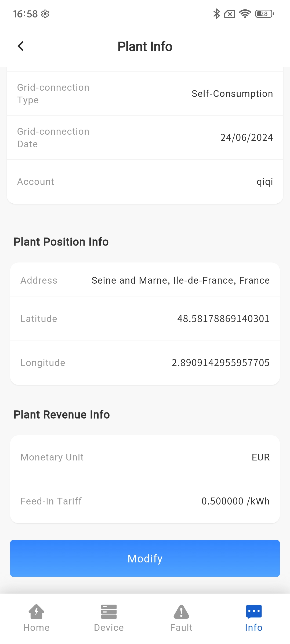Tap the back arrow icon

coord(21,46)
